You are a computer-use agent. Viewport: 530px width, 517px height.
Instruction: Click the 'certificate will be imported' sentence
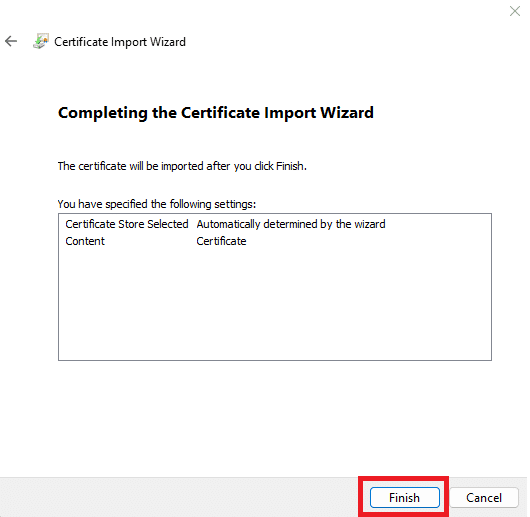(182, 166)
